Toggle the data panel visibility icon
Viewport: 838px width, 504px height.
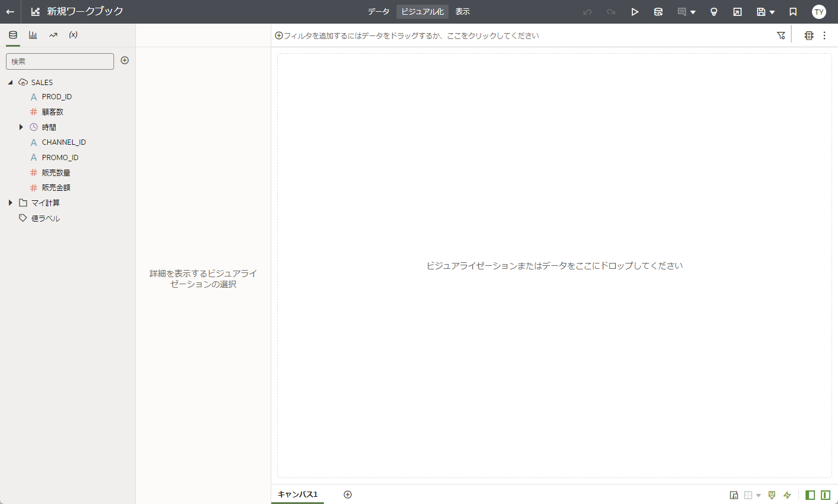810,495
